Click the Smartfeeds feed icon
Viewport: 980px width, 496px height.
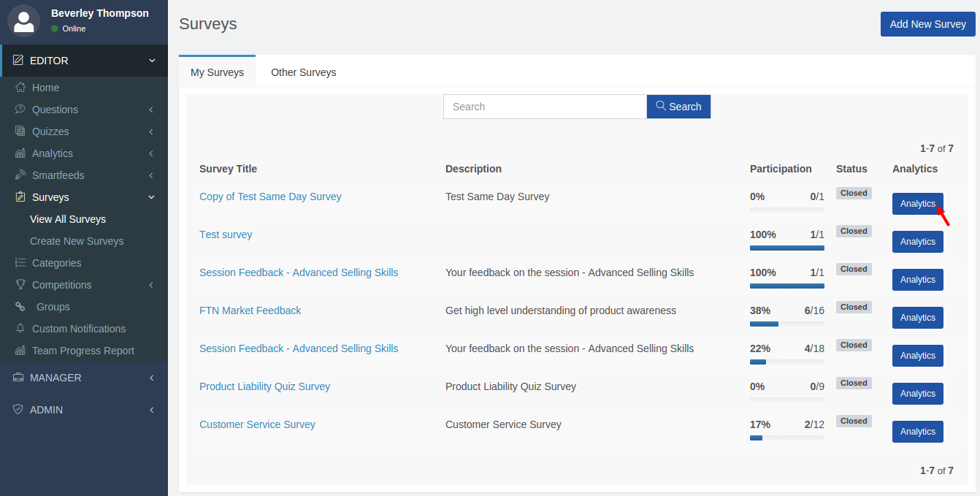(x=20, y=175)
